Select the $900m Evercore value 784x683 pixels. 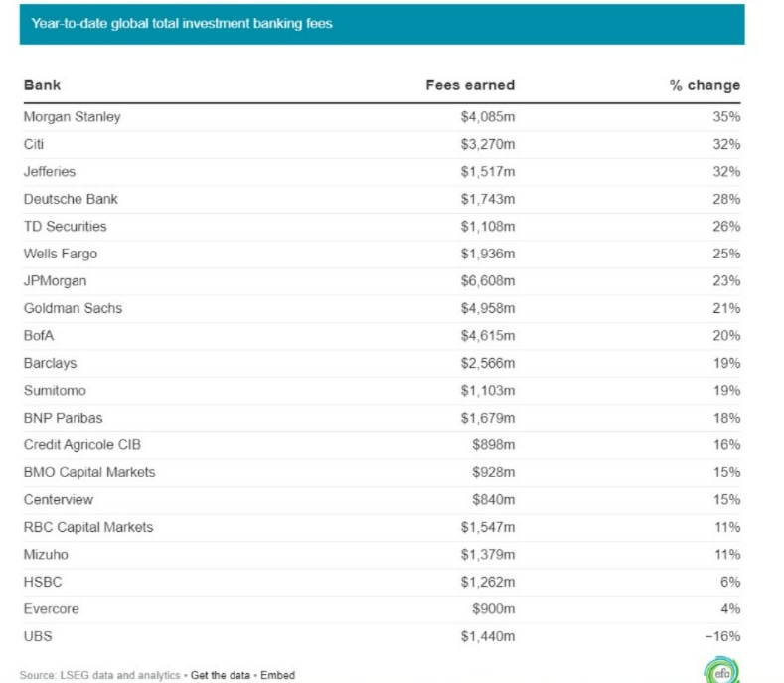[494, 609]
